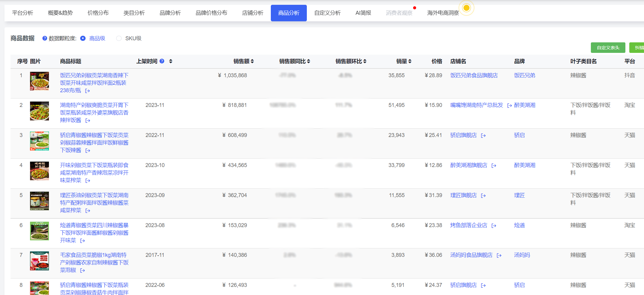Click product thumbnail for row 7 毛家食品
The image size is (644, 295).
(39, 261)
